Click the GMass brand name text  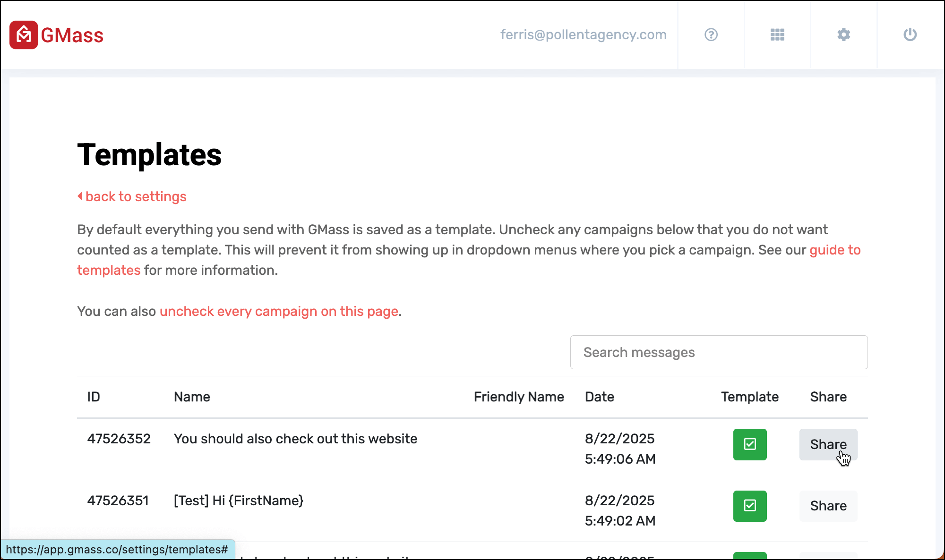(x=72, y=35)
